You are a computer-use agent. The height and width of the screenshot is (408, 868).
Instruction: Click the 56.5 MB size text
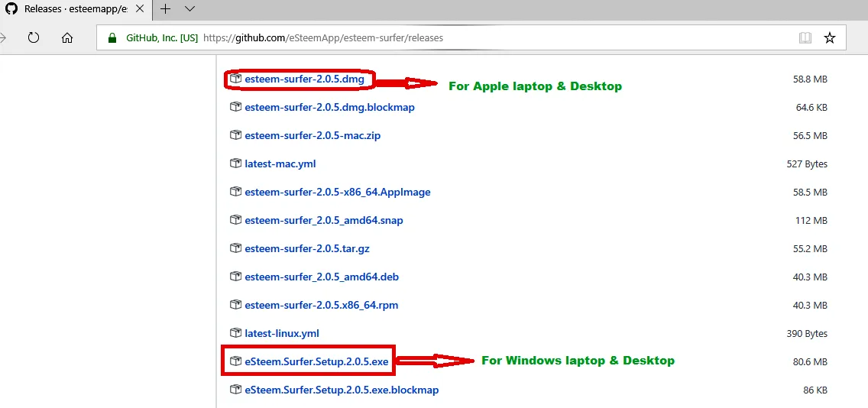[x=810, y=136]
